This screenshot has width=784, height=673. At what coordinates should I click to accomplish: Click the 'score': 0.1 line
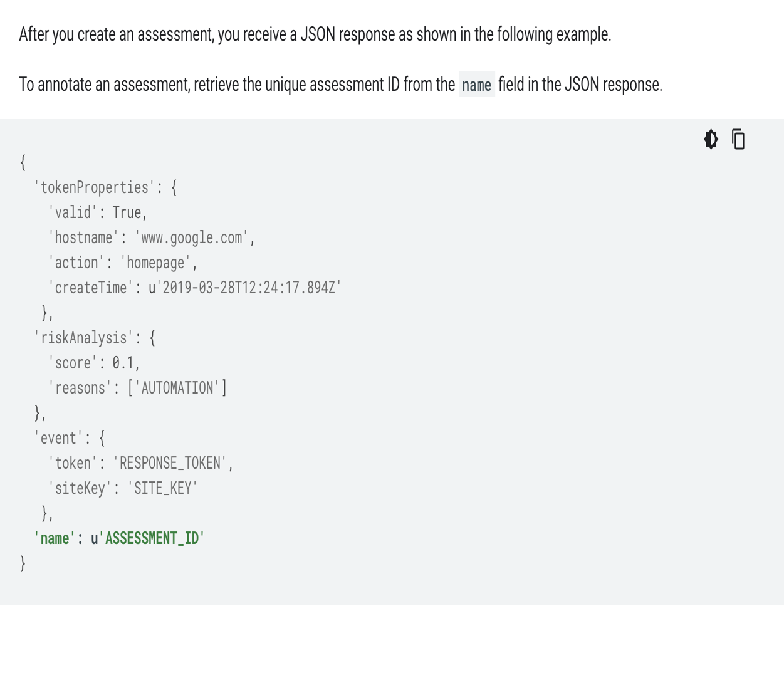click(x=94, y=363)
